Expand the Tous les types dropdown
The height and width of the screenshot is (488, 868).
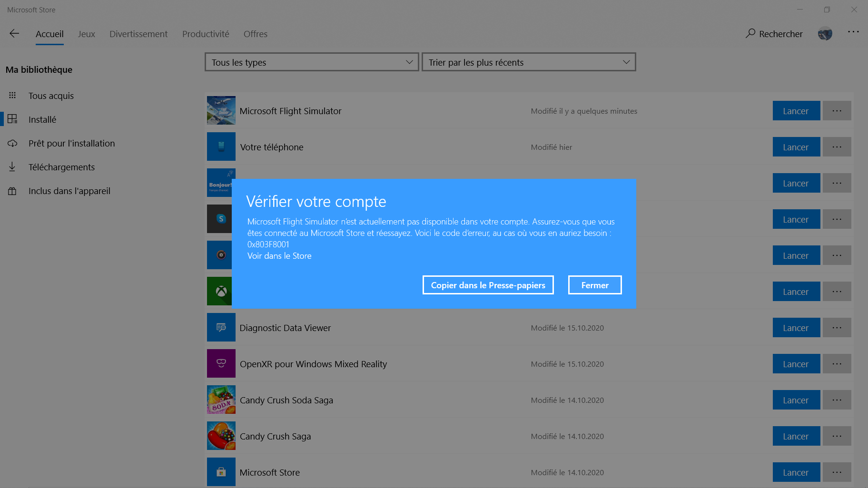click(x=312, y=62)
